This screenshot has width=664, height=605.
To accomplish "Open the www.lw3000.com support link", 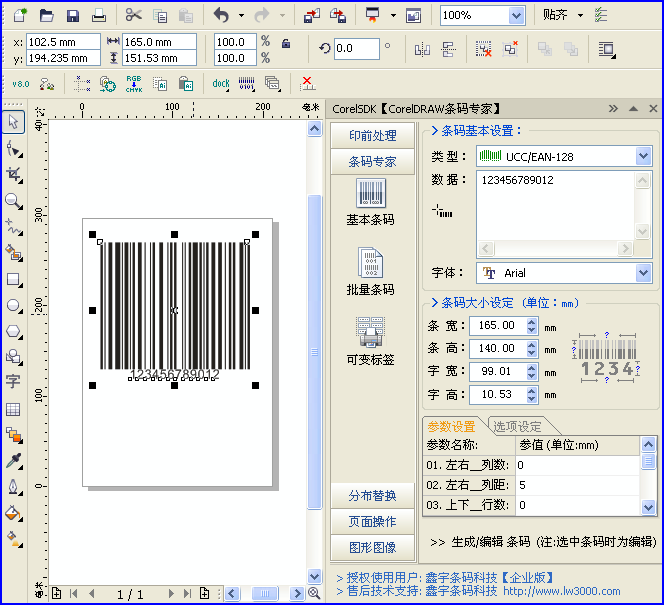I will tap(562, 591).
